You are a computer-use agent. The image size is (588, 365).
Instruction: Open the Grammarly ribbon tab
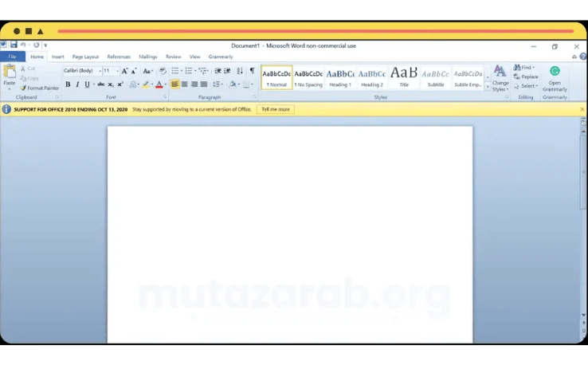pyautogui.click(x=221, y=57)
